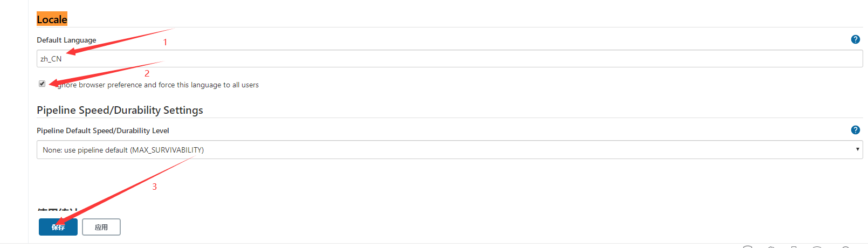
Task: Open help for Default Language field
Action: 855,39
